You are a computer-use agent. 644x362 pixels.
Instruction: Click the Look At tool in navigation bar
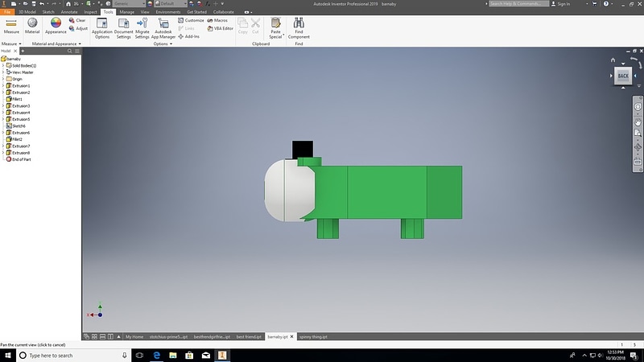638,162
